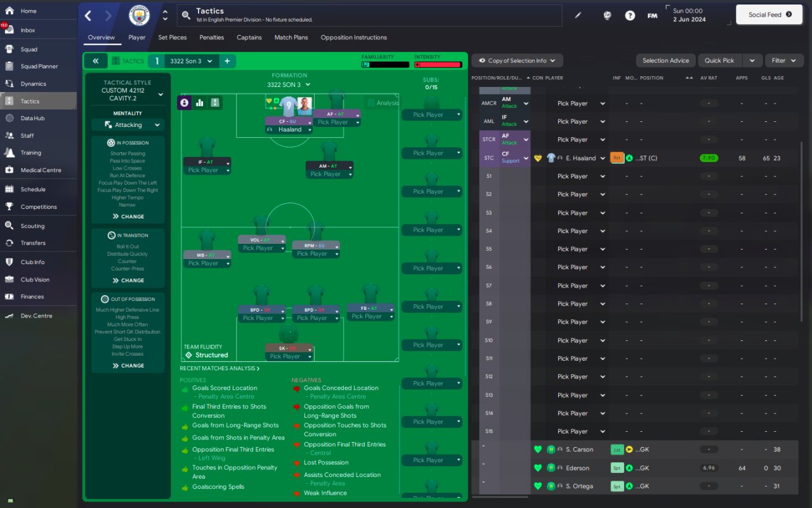Change the In Possession instructions
Image resolution: width=812 pixels, height=508 pixels.
pyautogui.click(x=128, y=217)
